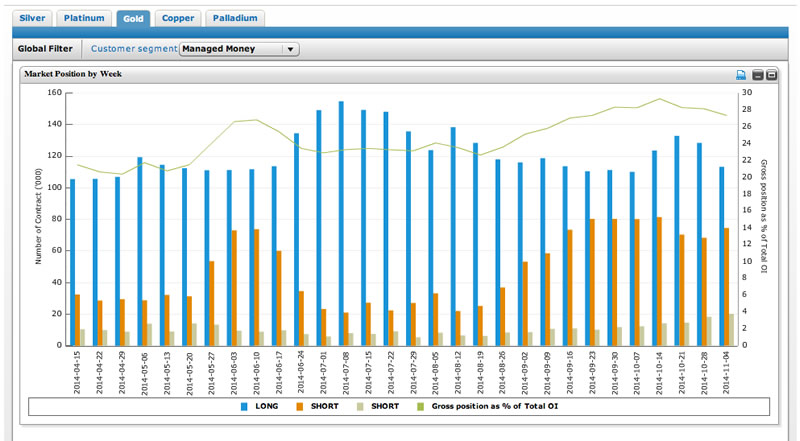Toggle the blue LONG legend marker
Image resolution: width=800 pixels, height=441 pixels.
click(245, 406)
